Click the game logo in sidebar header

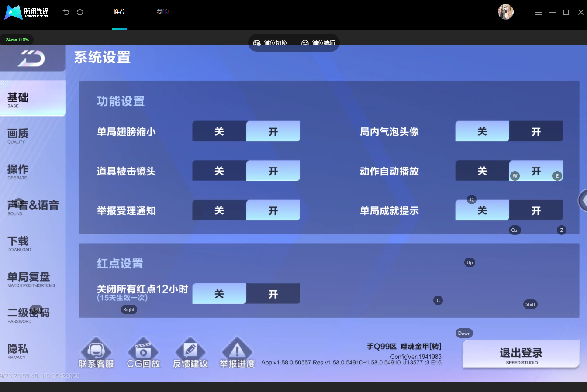click(31, 58)
